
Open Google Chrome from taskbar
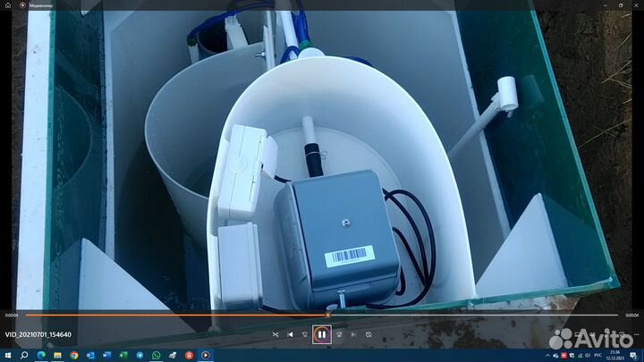pos(74,356)
